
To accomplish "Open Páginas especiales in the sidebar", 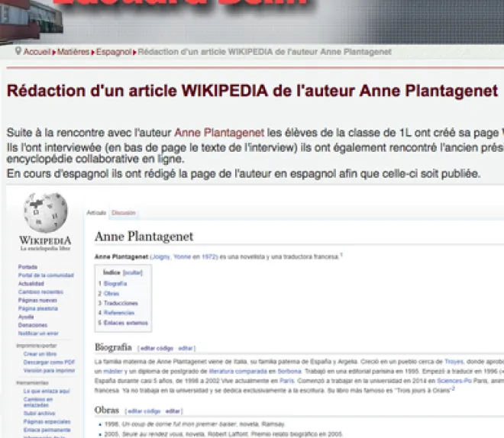I will [x=47, y=422].
